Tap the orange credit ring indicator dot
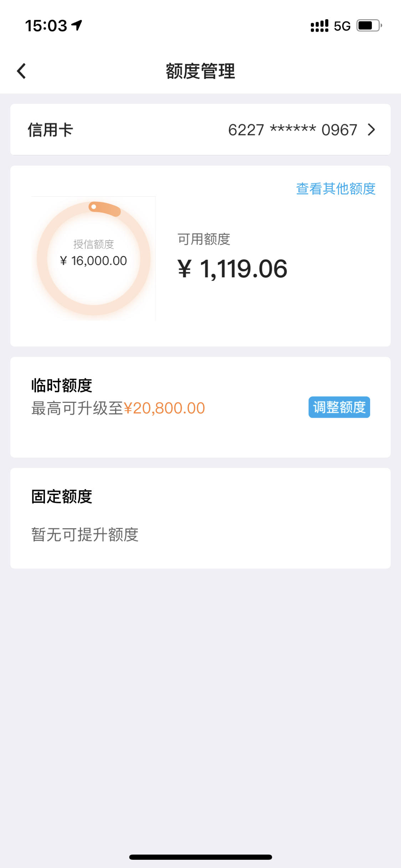 (x=94, y=207)
